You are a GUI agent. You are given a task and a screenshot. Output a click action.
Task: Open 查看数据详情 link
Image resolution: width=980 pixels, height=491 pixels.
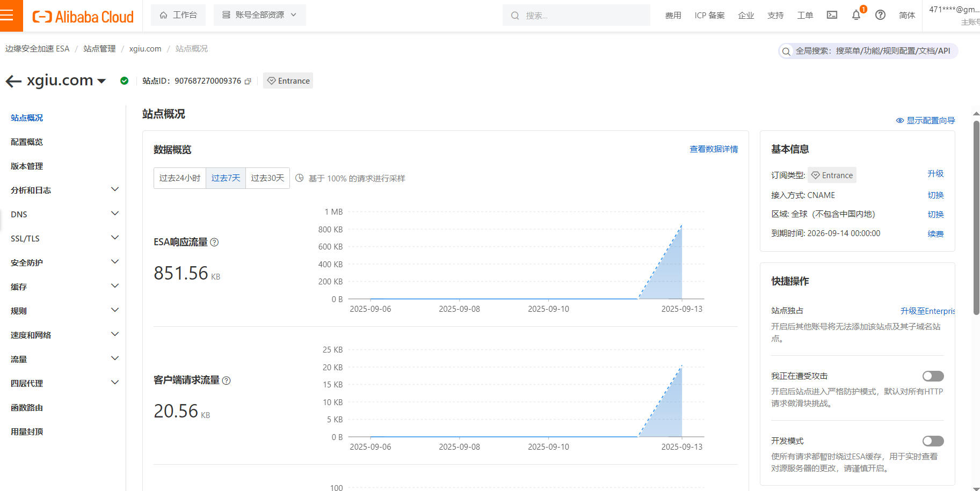pos(714,149)
